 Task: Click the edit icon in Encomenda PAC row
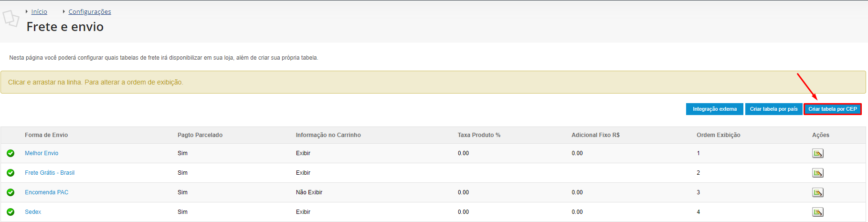coord(817,192)
